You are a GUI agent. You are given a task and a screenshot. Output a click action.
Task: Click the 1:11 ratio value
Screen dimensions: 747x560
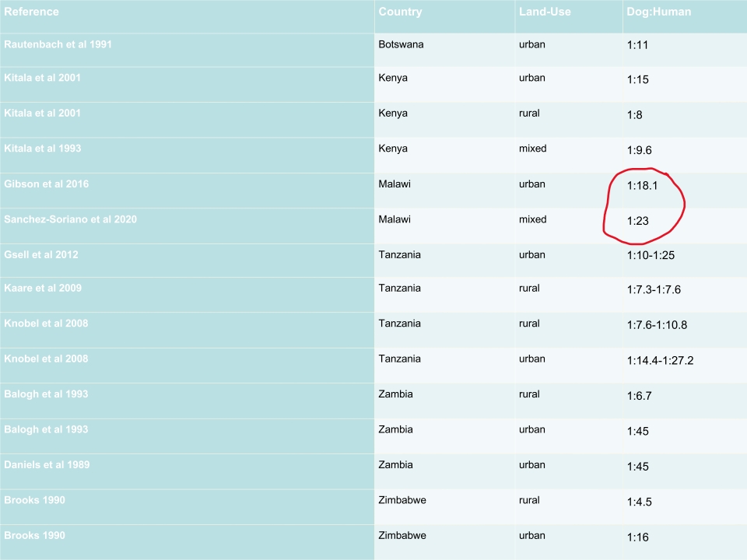click(x=637, y=45)
